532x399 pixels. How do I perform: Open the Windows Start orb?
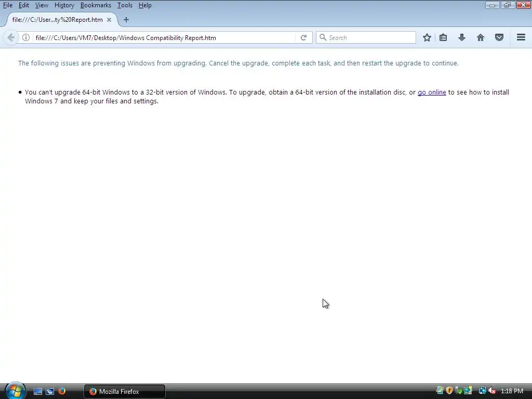[15, 391]
